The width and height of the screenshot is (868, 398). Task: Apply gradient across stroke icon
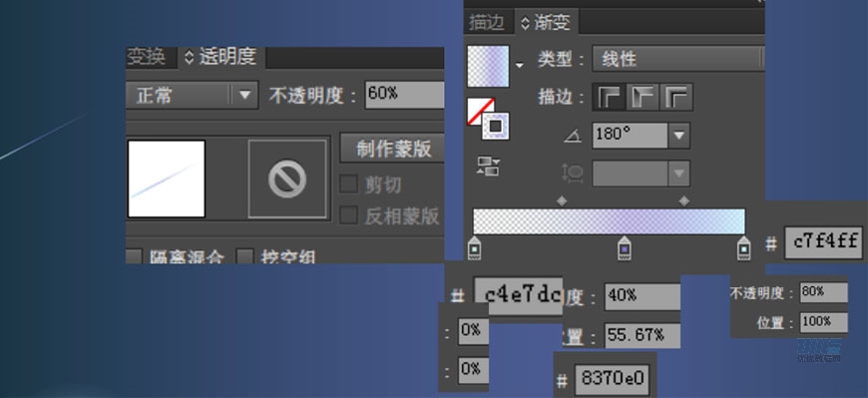tap(676, 98)
